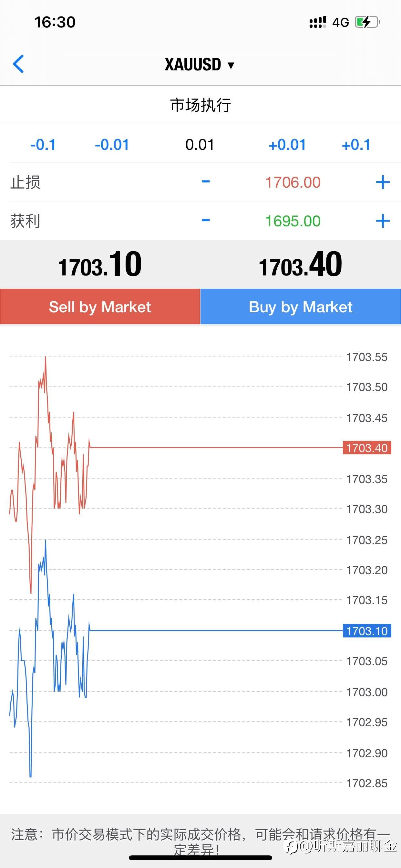The image size is (401, 868).
Task: Tap the 市场执行 order type selector
Action: pos(200,105)
